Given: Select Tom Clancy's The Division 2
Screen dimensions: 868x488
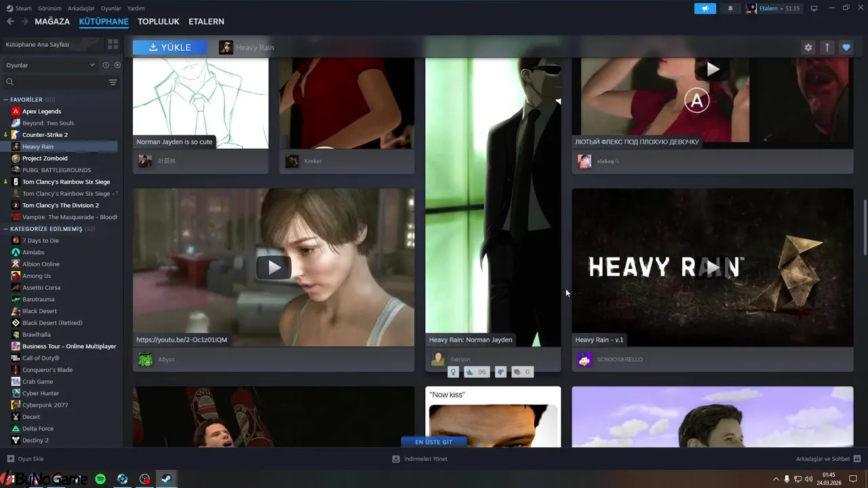Looking at the screenshot, I should coord(61,205).
